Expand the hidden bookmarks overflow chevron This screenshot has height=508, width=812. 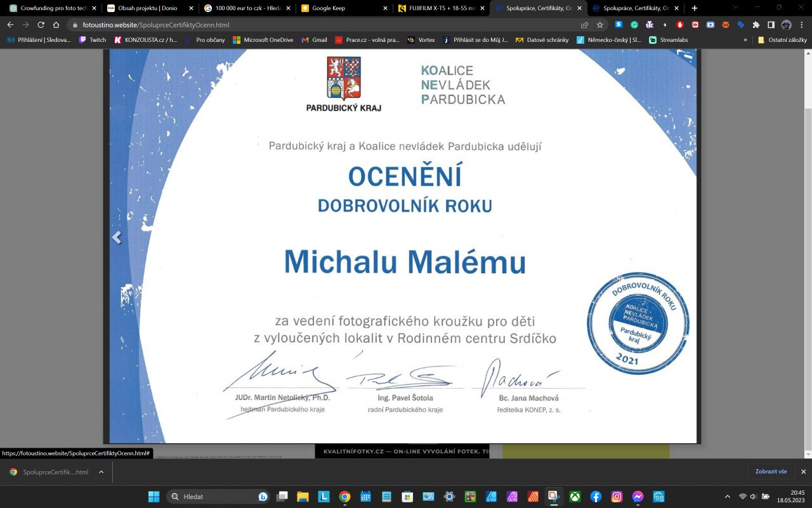coord(746,39)
